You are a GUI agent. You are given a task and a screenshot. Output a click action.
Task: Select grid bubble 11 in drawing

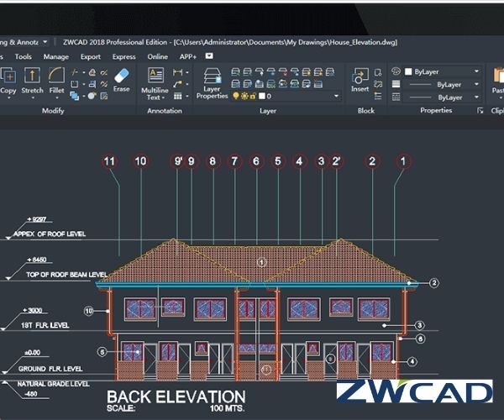click(x=109, y=161)
